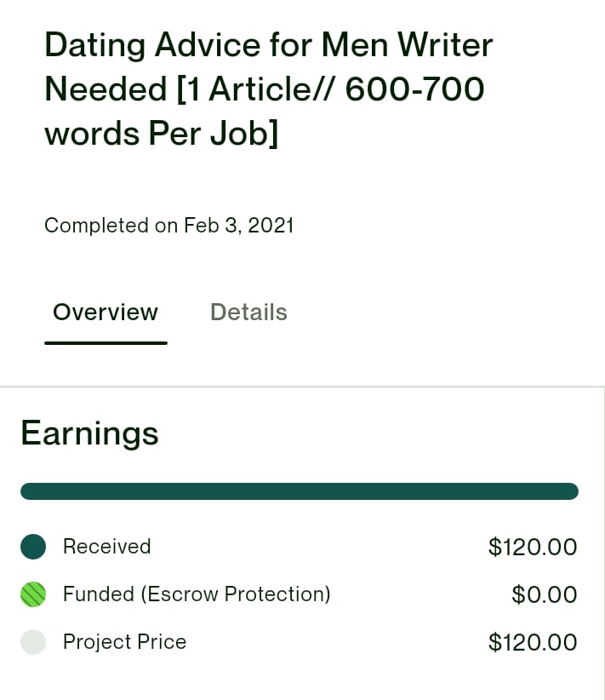
Task: Click the Received amount $120.00
Action: [x=533, y=547]
